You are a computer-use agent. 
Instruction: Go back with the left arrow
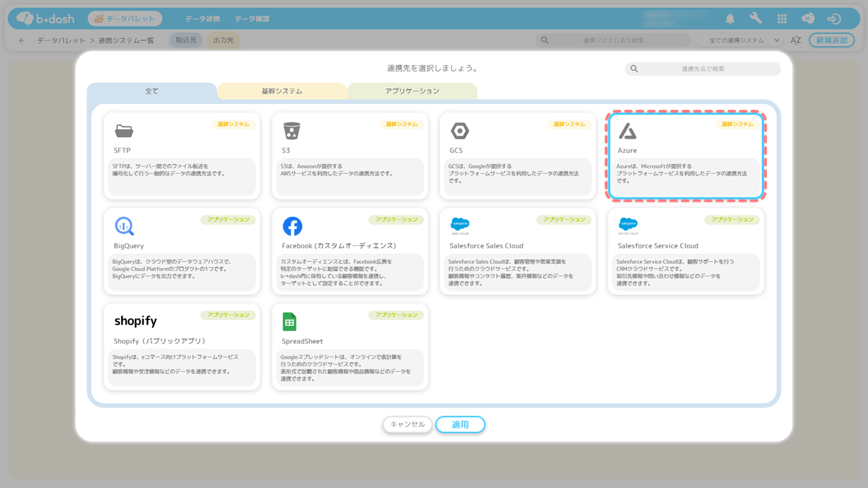pos(22,40)
